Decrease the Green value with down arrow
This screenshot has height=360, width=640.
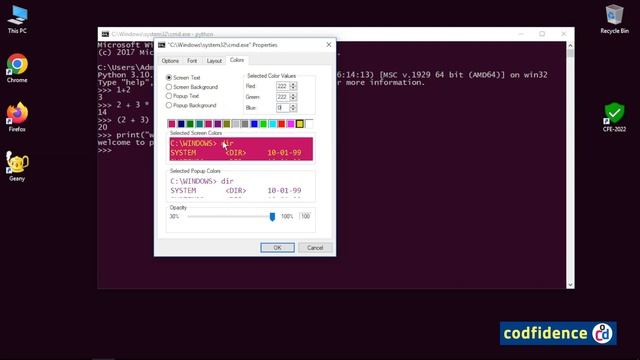click(x=293, y=99)
